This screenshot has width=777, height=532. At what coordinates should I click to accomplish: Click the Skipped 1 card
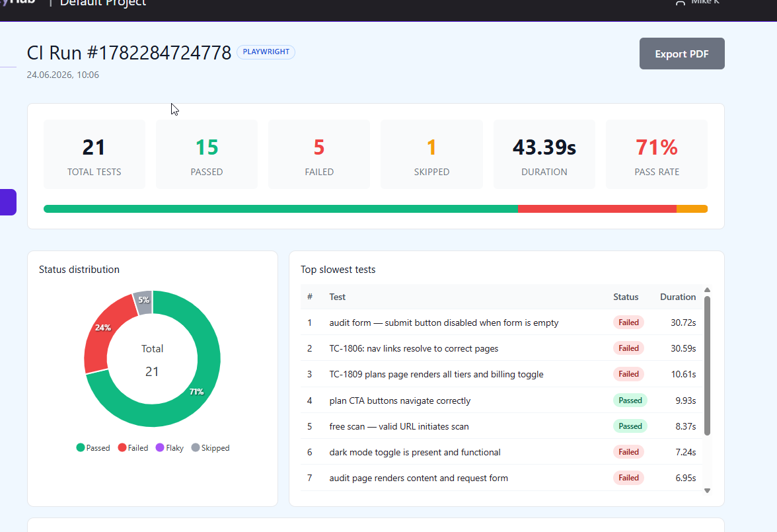[431, 154]
